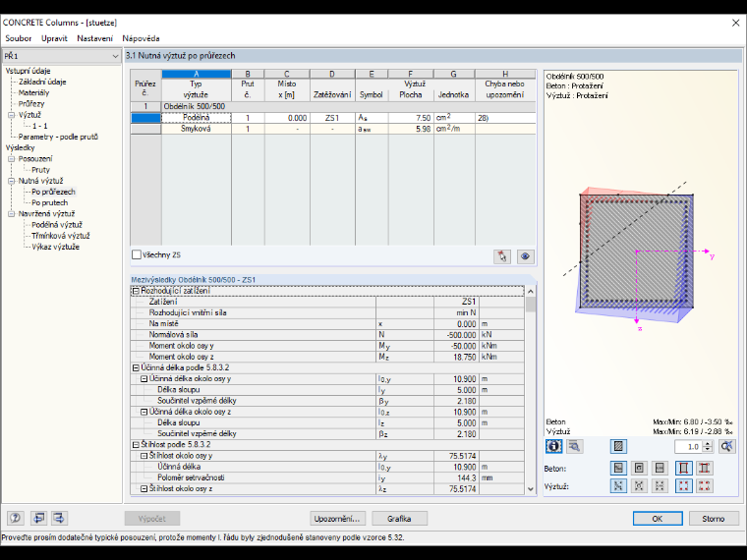Click the eye view mode icon under the table
Viewport: 747px width, 560px height.
tap(526, 256)
